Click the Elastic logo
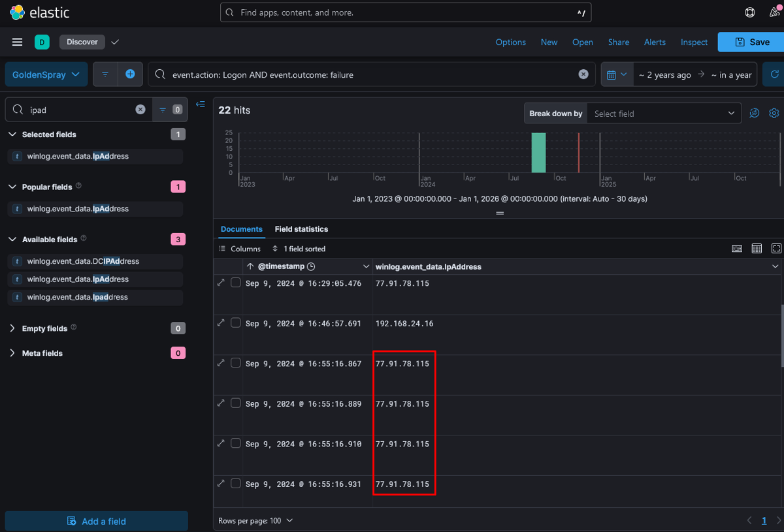The image size is (784, 532). [x=40, y=12]
